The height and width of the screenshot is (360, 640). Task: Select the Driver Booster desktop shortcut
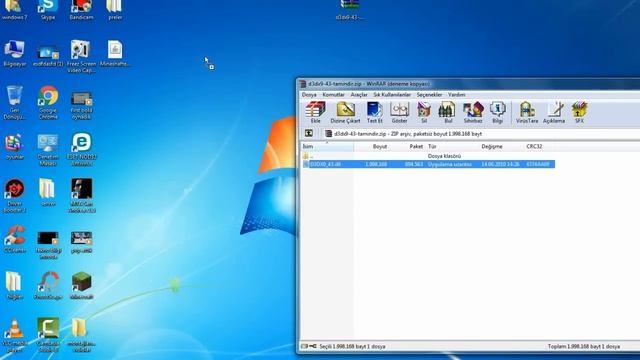[x=14, y=196]
